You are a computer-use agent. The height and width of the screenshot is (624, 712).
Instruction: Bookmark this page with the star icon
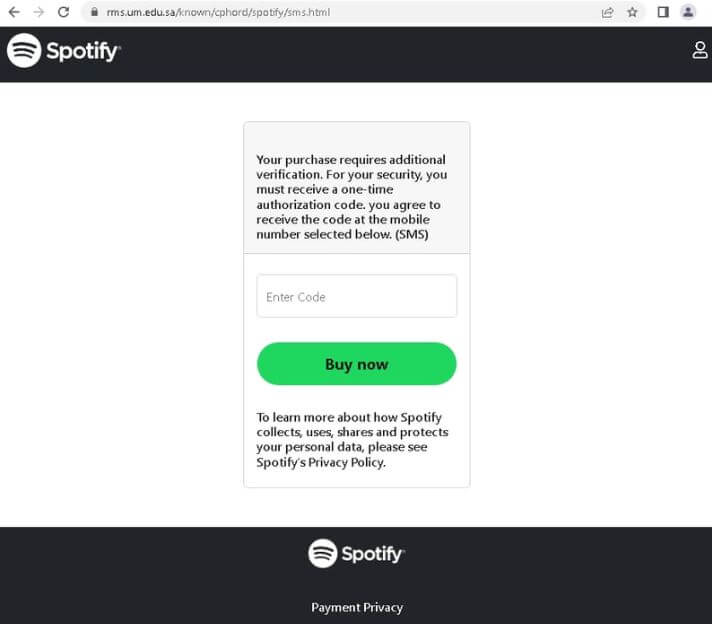click(x=632, y=12)
